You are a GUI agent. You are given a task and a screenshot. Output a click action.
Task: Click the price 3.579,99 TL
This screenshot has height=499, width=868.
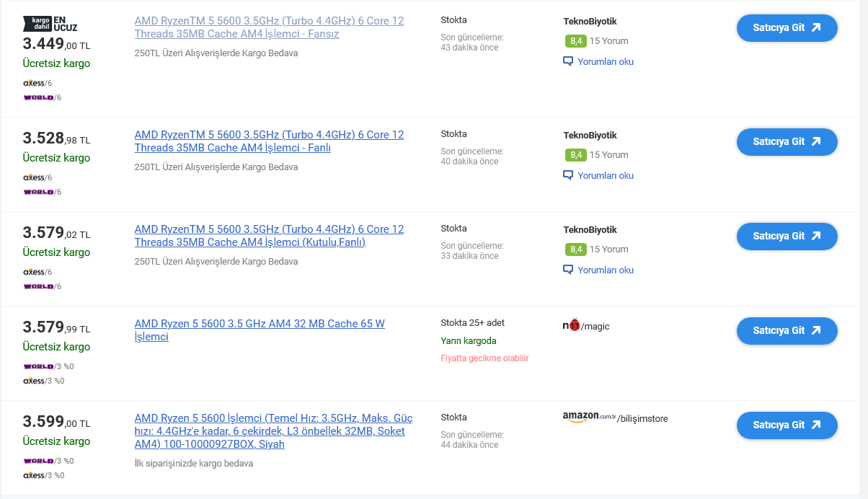coord(56,327)
